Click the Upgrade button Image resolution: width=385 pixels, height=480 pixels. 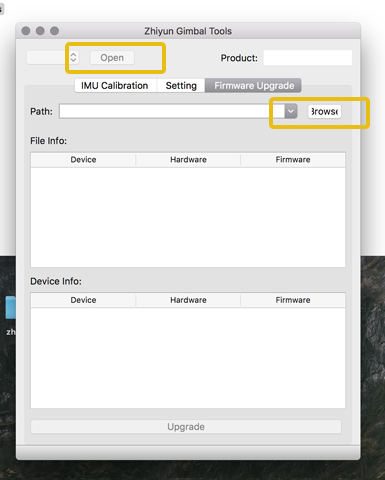[x=186, y=427]
